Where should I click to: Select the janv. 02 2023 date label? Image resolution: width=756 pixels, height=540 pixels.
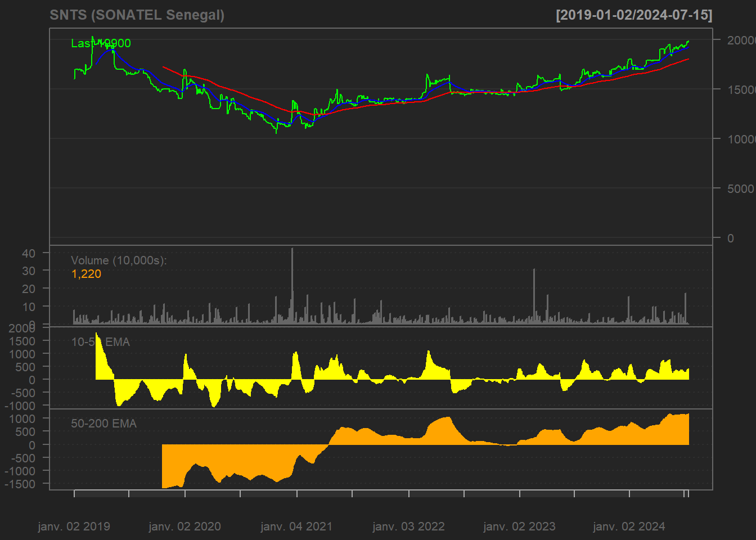click(519, 526)
